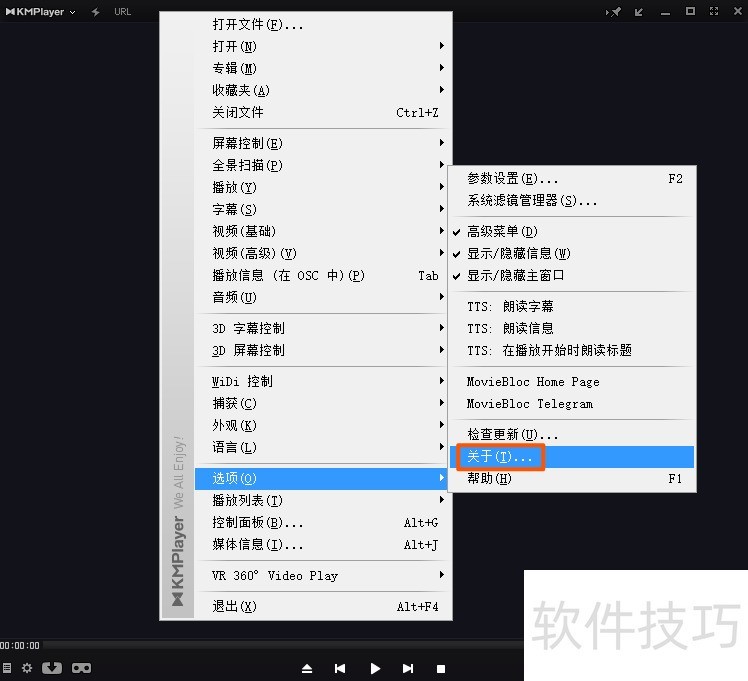Expand the 视频(基础) submenu
Screen dimensions: 748x681
pyautogui.click(x=323, y=231)
